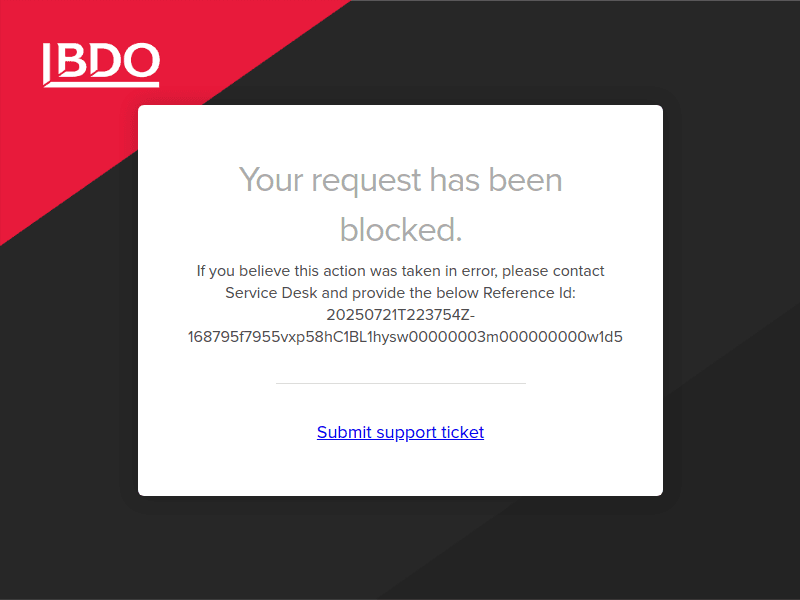Click the letter O in BDO logo
This screenshot has width=800, height=600.
(139, 60)
